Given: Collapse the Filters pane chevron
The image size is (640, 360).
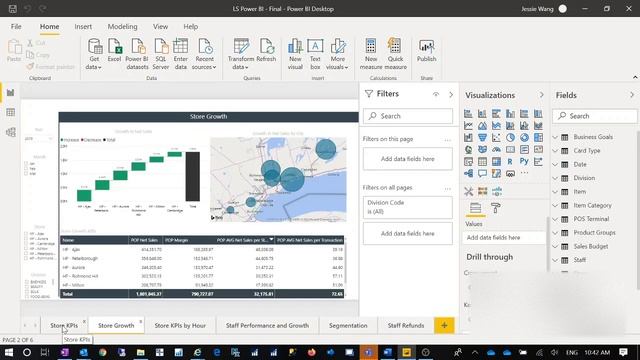Looking at the screenshot, I should click(451, 94).
